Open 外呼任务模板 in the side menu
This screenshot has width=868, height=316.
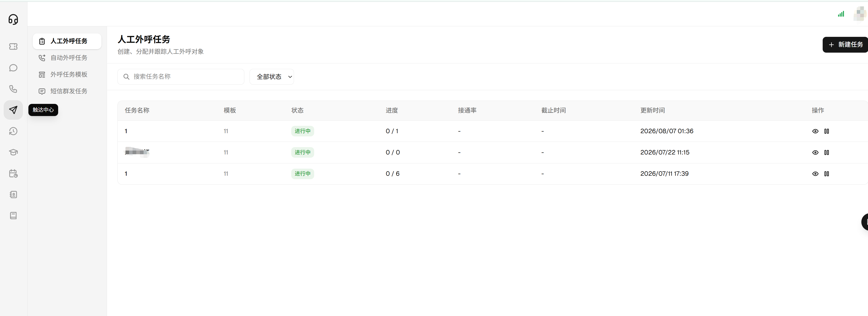click(67, 74)
